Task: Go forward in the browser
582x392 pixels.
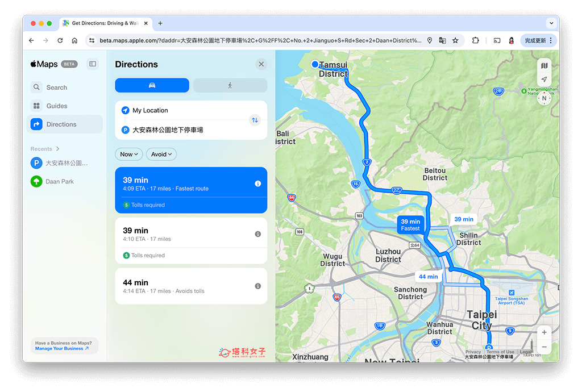Action: pyautogui.click(x=45, y=40)
